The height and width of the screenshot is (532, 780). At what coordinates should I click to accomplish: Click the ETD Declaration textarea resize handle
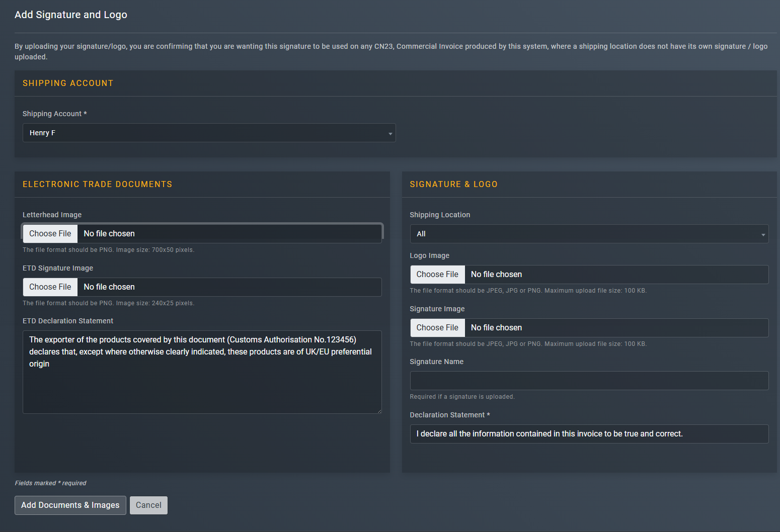379,411
